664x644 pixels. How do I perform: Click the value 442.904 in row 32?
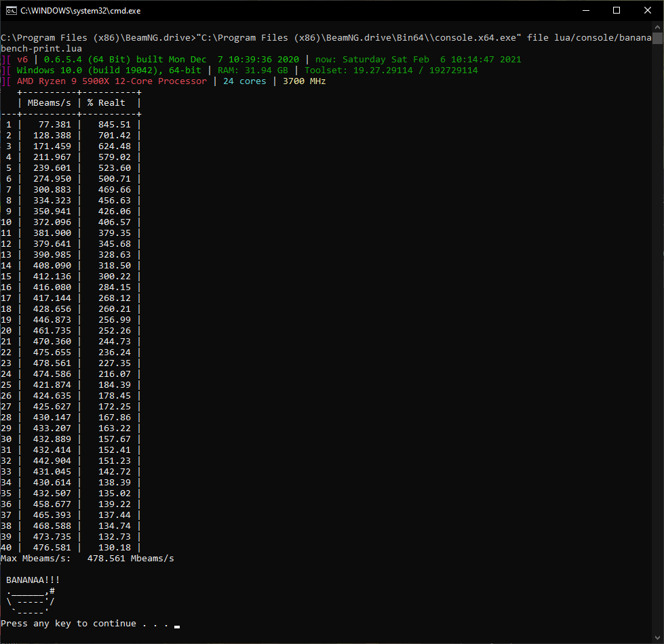tap(52, 461)
